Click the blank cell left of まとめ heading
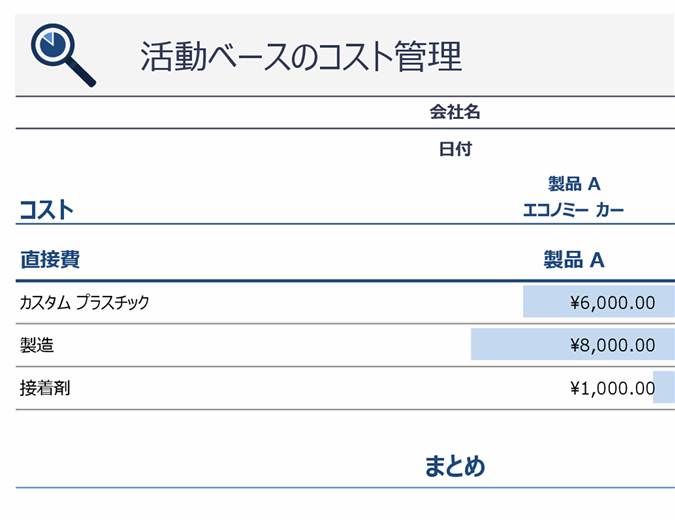The width and height of the screenshot is (675, 520). coord(200,466)
